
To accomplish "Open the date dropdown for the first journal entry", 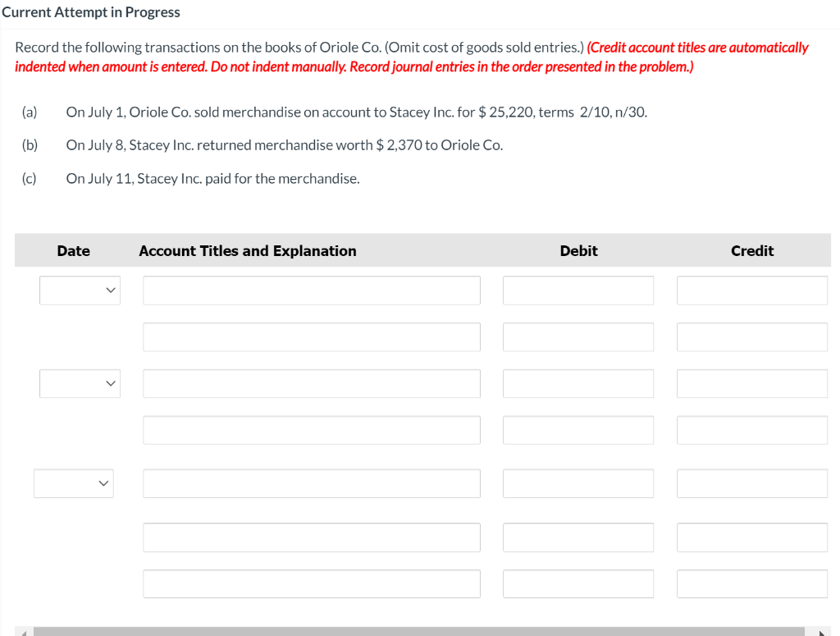I will 80,290.
